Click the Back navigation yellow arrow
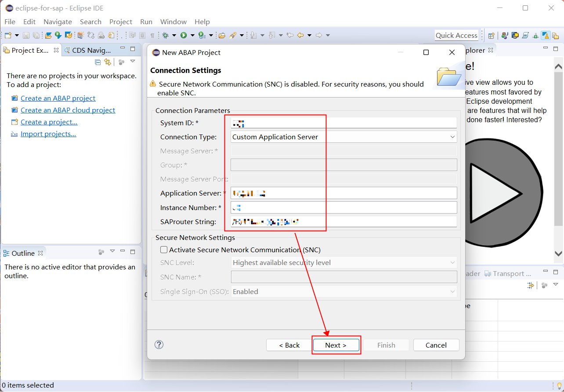 (300, 35)
